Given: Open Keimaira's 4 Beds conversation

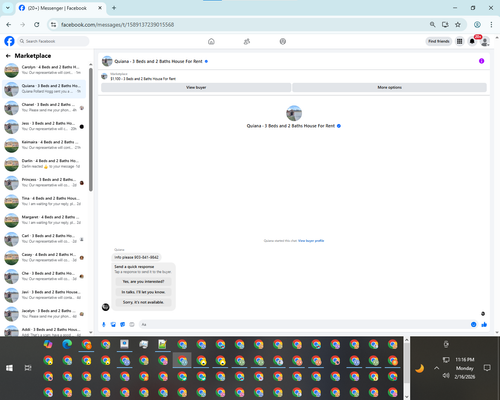Looking at the screenshot, I should click(x=44, y=145).
